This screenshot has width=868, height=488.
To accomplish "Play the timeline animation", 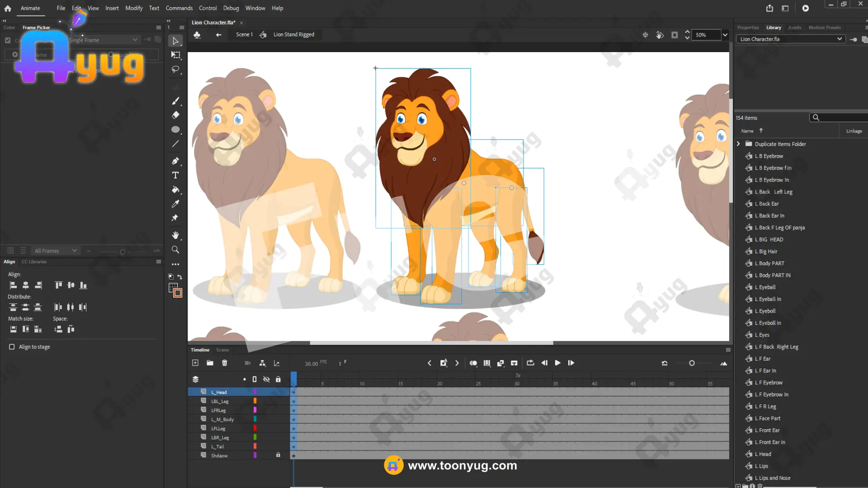I will click(x=557, y=363).
